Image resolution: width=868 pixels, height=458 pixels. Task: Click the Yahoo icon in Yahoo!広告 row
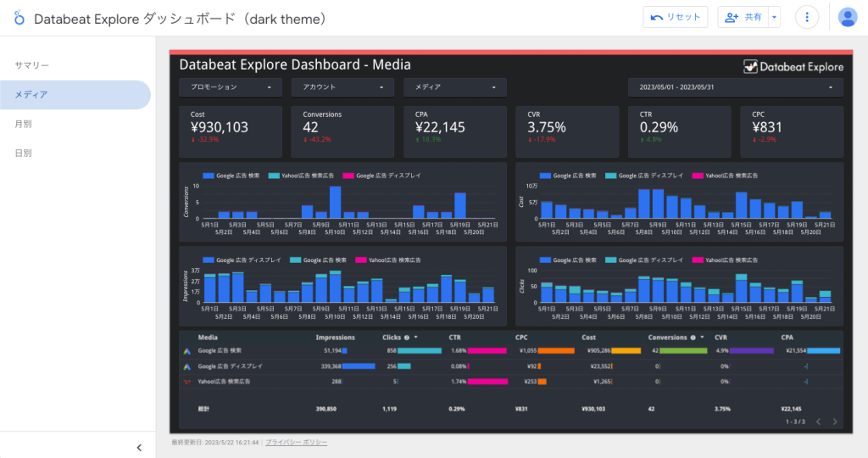pyautogui.click(x=187, y=382)
